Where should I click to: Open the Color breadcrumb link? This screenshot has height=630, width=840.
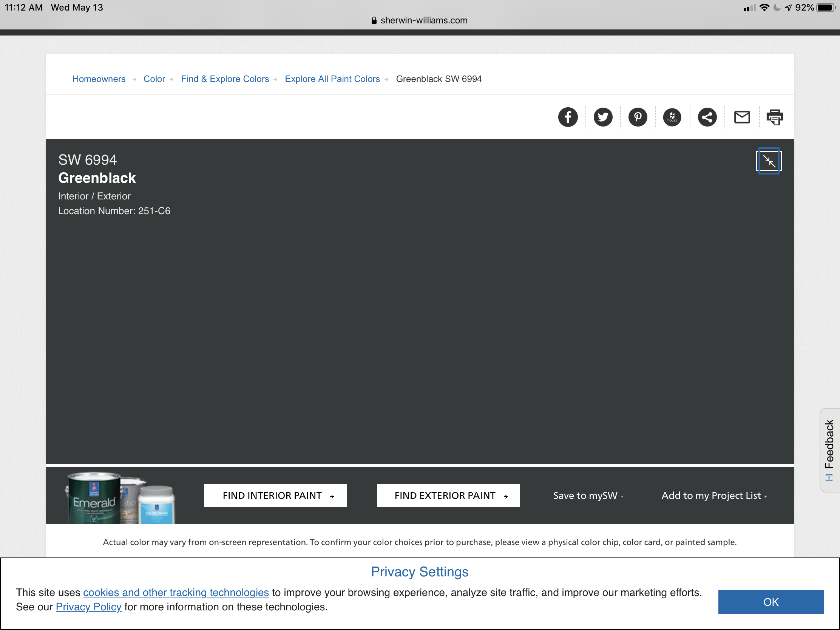pos(154,79)
